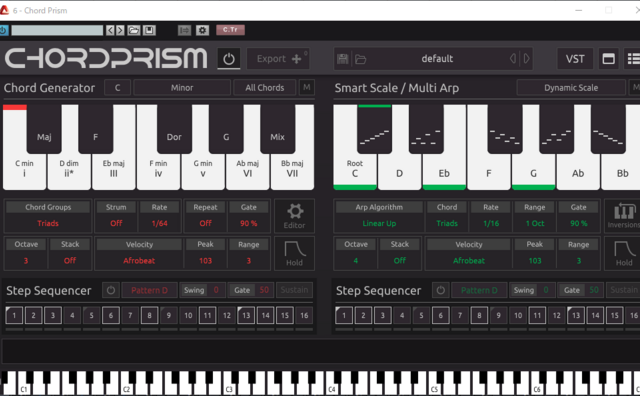Screen dimensions: 640x396
Task: Toggle step 4 in left Step Sequencer
Action: coord(72,315)
